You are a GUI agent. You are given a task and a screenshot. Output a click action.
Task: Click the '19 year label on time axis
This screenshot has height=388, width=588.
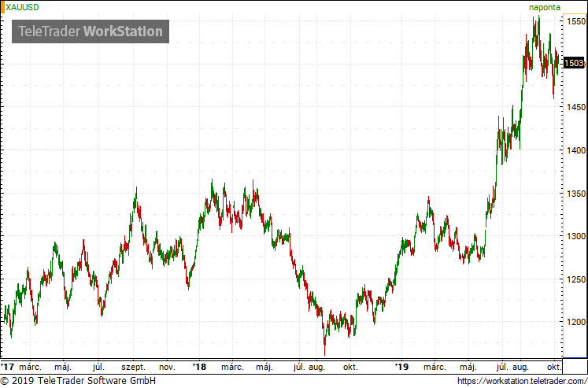pos(401,367)
